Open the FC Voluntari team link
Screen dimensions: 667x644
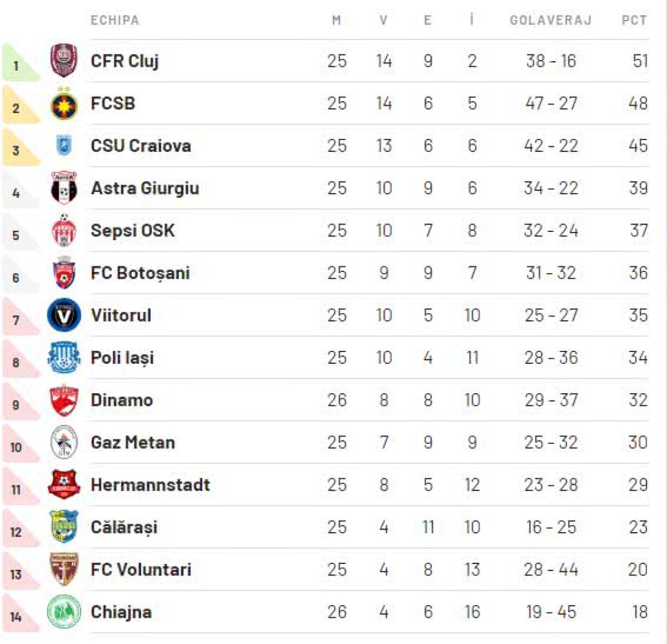pos(141,569)
